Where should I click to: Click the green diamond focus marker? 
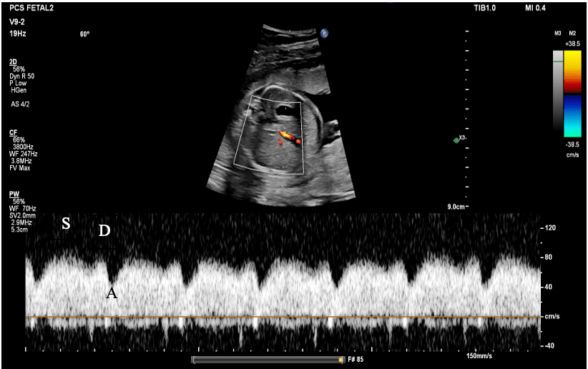(456, 139)
